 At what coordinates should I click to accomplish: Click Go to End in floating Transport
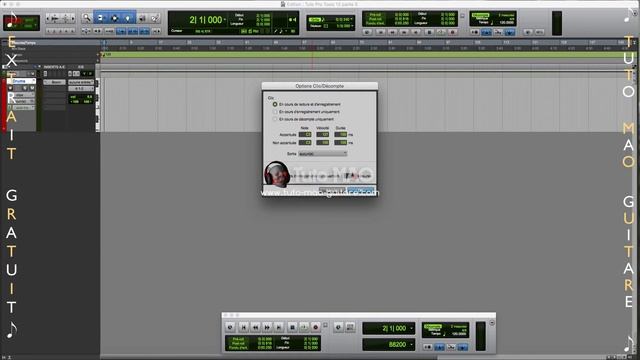(279, 327)
